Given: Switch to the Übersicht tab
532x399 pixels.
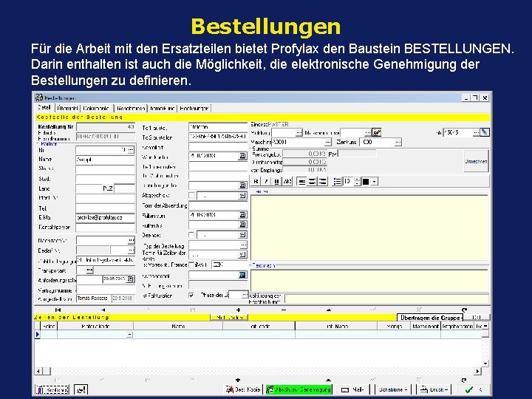Looking at the screenshot, I should point(67,108).
